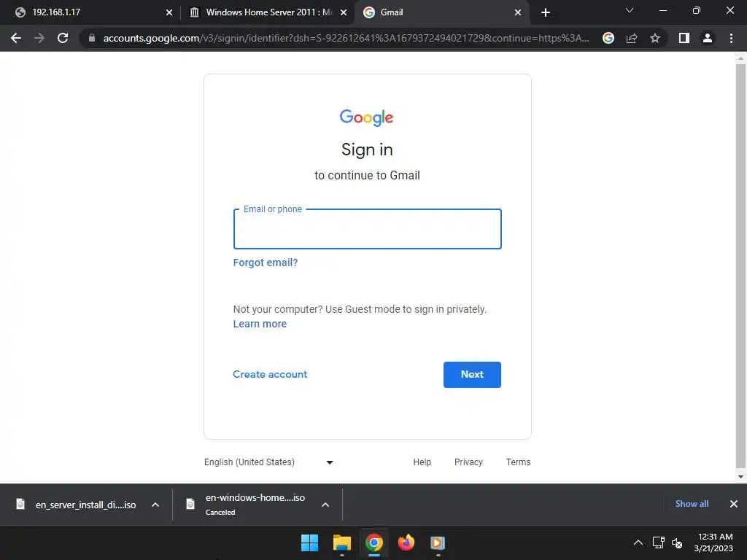View site info via padlock icon
The image size is (747, 560).
[x=92, y=38]
